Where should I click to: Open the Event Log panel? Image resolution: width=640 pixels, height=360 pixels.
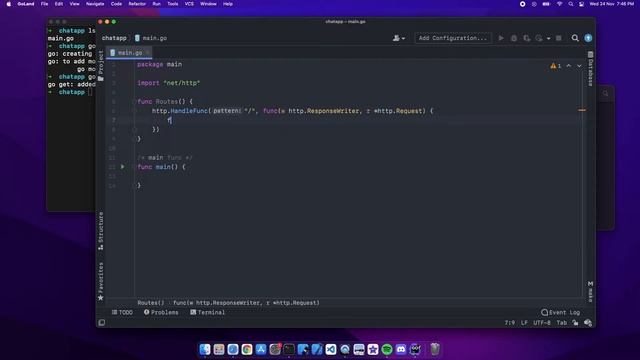pyautogui.click(x=560, y=312)
